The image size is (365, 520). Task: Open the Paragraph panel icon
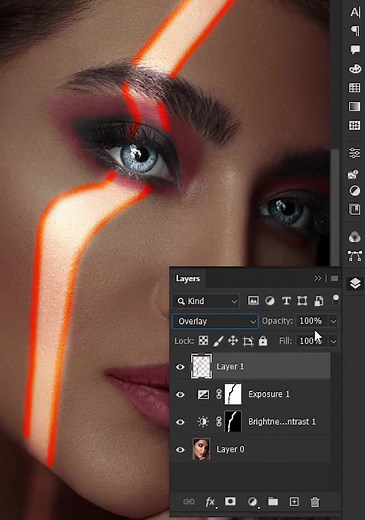click(x=355, y=31)
